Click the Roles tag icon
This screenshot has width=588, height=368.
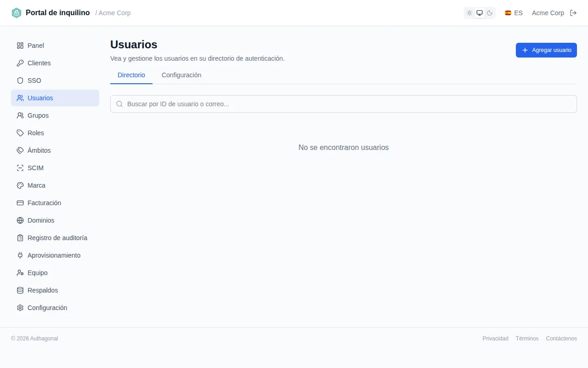(20, 133)
